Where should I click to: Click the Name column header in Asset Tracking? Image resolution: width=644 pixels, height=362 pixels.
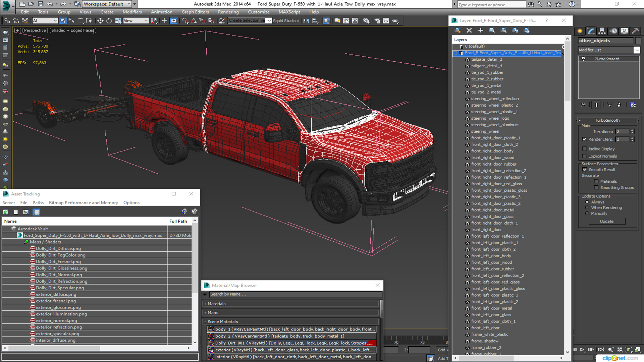coord(85,221)
